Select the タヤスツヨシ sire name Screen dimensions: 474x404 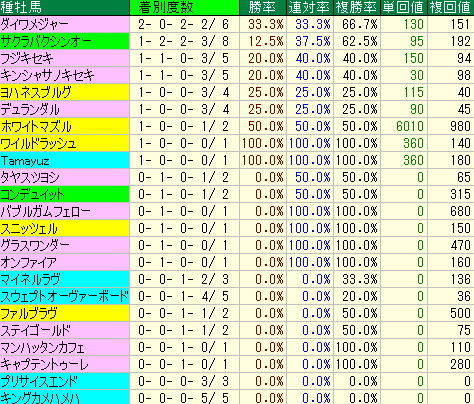coord(30,177)
